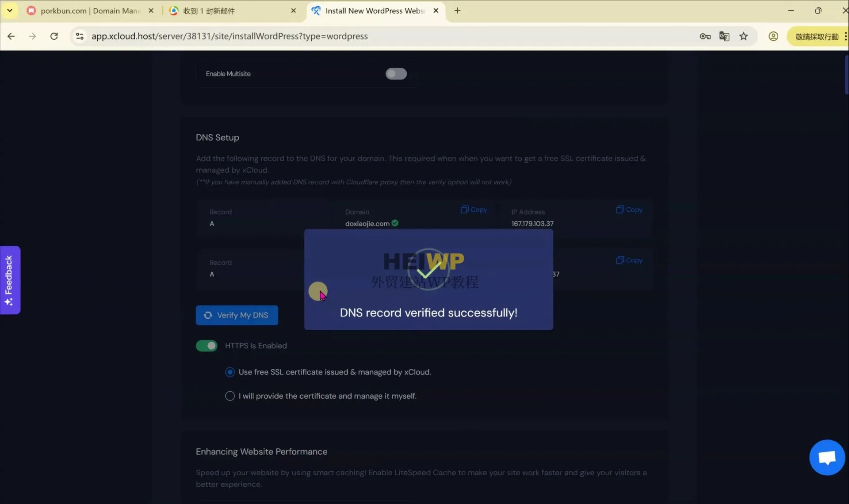Viewport: 849px width, 504px height.
Task: Enable the Multisite toggle
Action: coord(396,73)
